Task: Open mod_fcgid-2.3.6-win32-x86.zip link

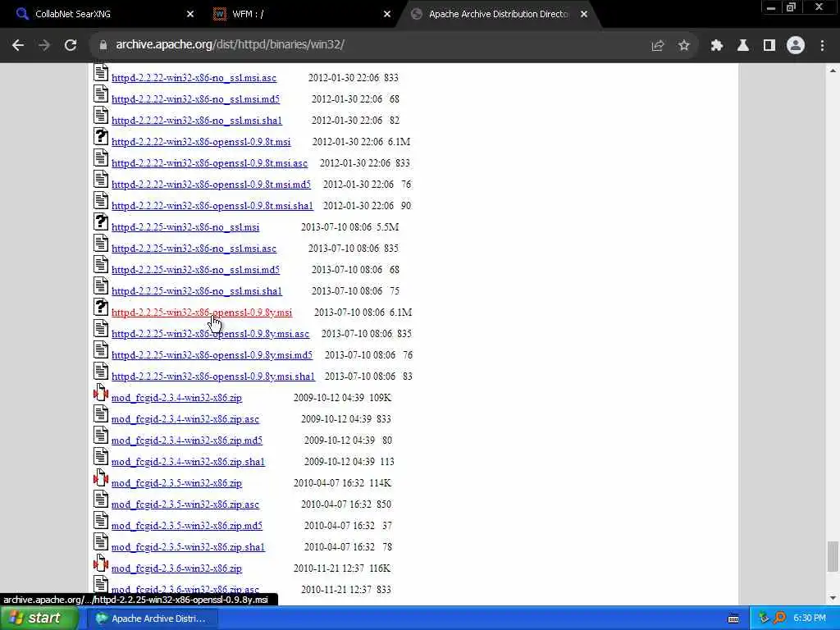Action: coord(177,569)
